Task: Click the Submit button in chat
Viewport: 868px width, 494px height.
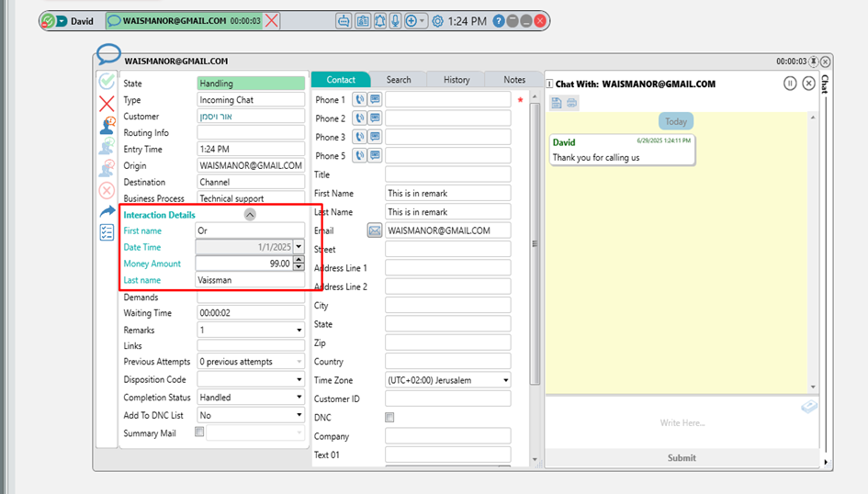Action: click(682, 457)
